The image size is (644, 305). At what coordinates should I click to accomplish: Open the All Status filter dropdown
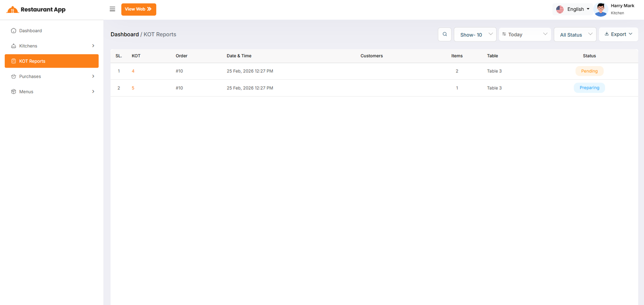tap(575, 35)
